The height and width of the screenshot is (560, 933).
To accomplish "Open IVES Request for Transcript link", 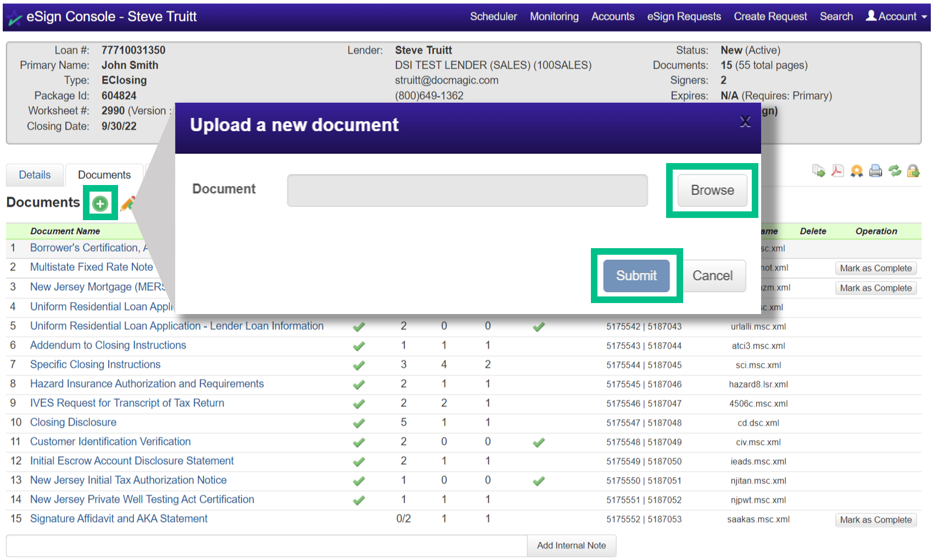I will click(127, 402).
